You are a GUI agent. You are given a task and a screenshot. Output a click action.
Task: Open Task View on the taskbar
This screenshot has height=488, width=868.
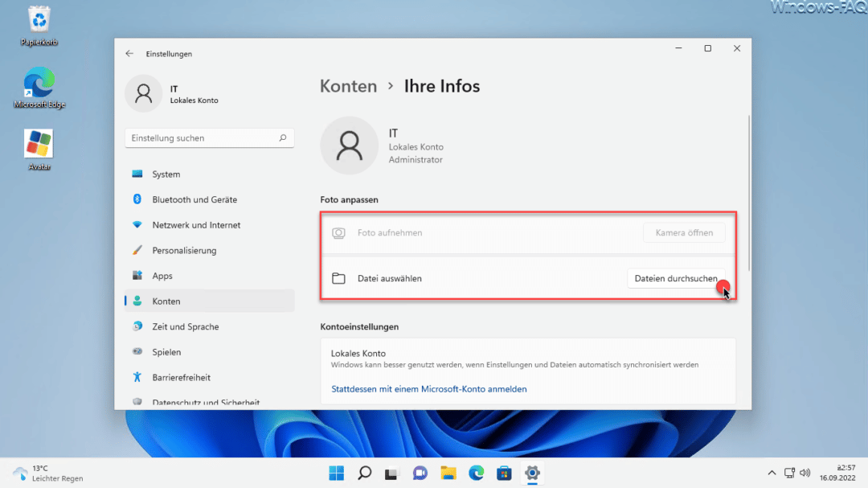coord(392,473)
